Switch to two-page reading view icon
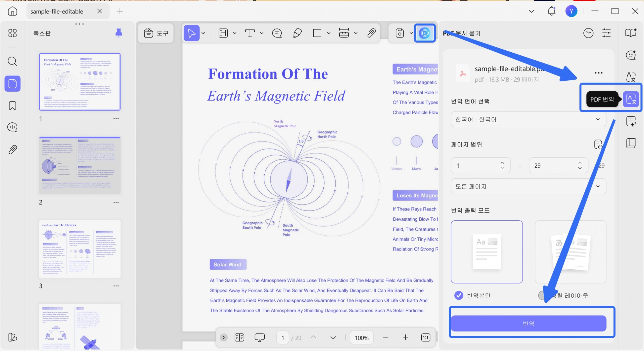Screen dimensions: 644x351 (239, 337)
